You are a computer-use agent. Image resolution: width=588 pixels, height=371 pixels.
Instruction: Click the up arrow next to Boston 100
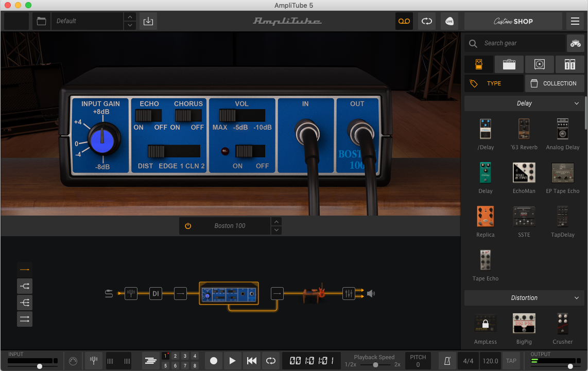pos(276,222)
